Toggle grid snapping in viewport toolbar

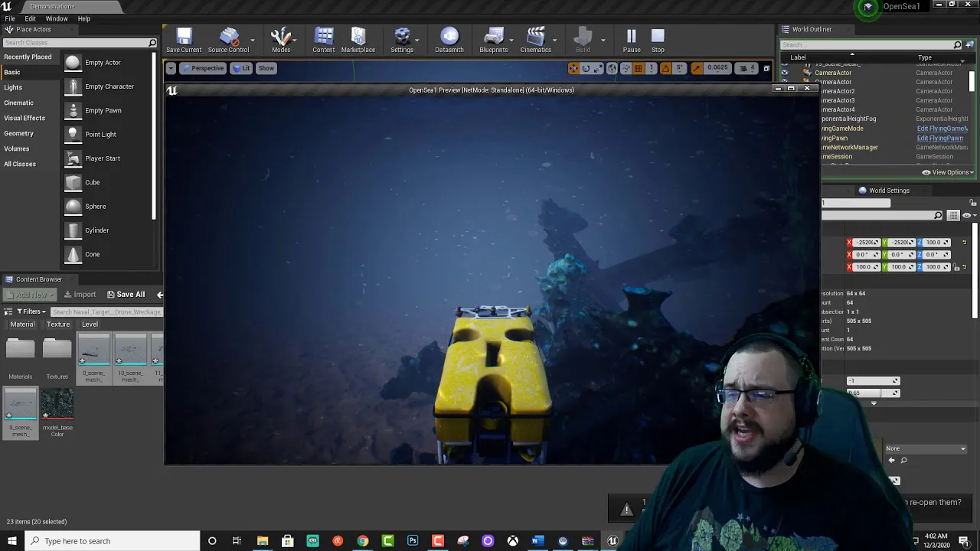638,68
